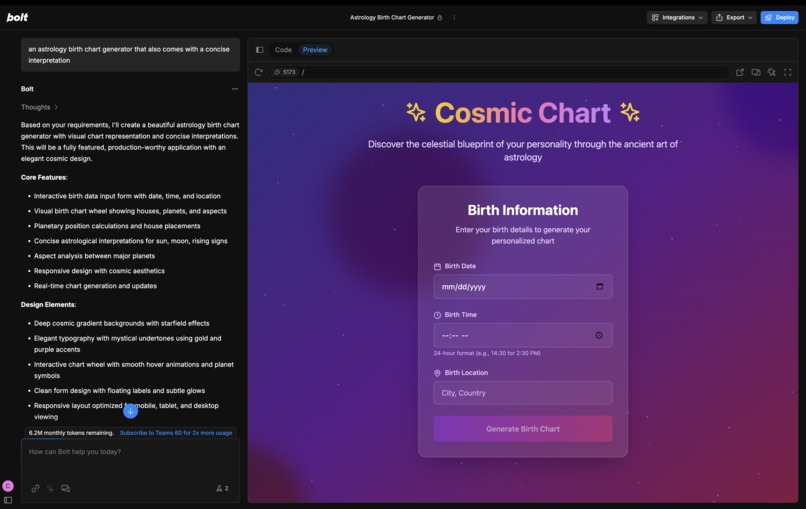Click the Birth Location label
The height and width of the screenshot is (509, 806).
coord(466,373)
